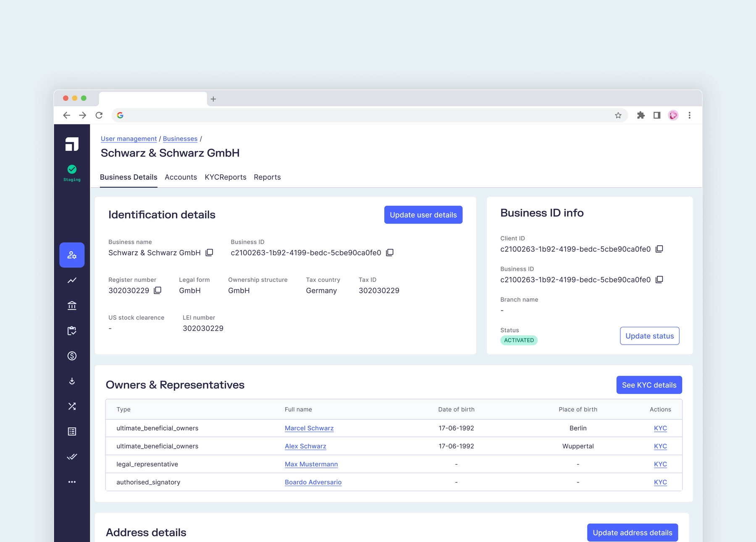The image size is (756, 542).
Task: Open KYC link for Alex Schwarz
Action: click(x=660, y=446)
